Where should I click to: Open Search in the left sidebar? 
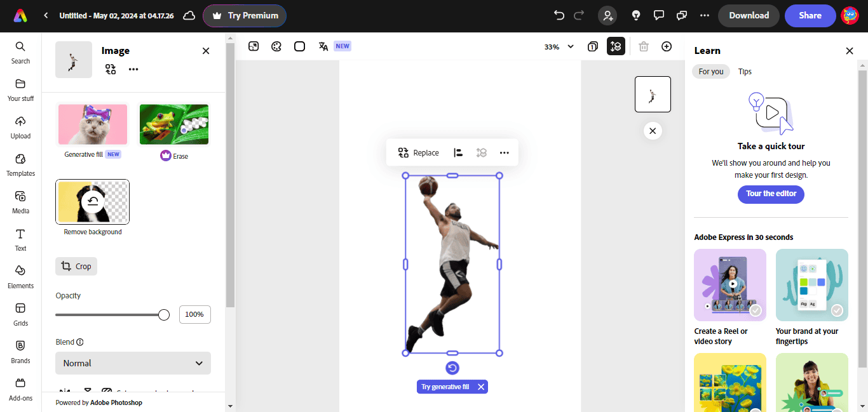(x=20, y=53)
